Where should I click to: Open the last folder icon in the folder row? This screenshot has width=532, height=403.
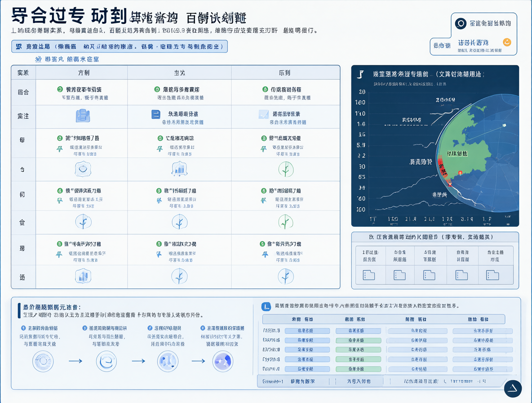click(x=492, y=275)
